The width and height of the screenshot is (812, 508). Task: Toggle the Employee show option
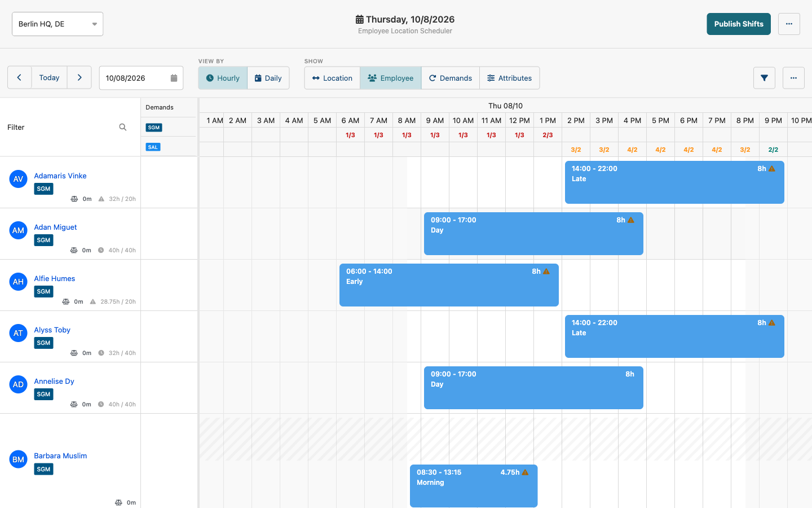click(391, 78)
